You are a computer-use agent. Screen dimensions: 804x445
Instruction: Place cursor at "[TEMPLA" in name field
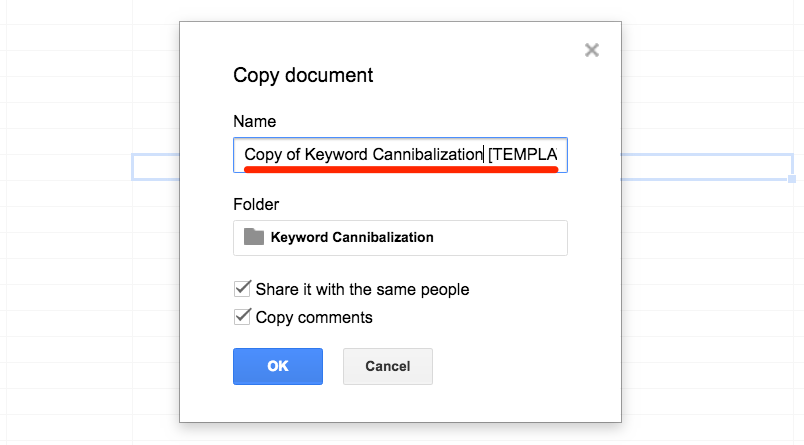pos(525,155)
